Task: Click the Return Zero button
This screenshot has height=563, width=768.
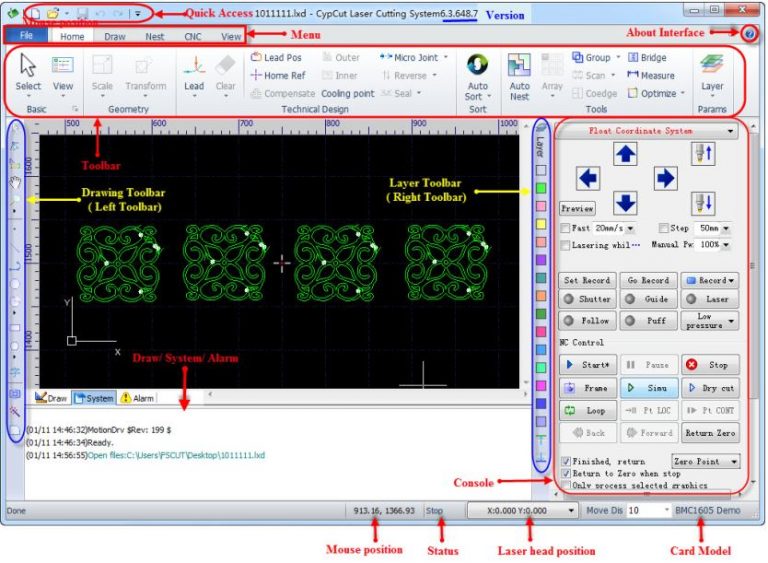Action: (711, 434)
